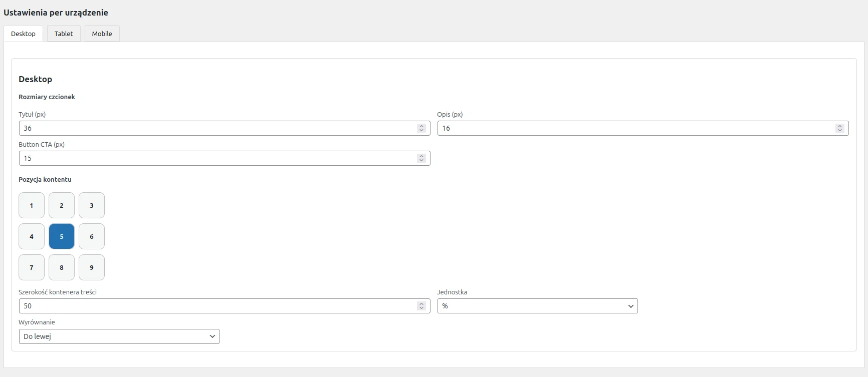Focus the Tytuł (px) input field
The width and height of the screenshot is (868, 377).
click(215, 128)
